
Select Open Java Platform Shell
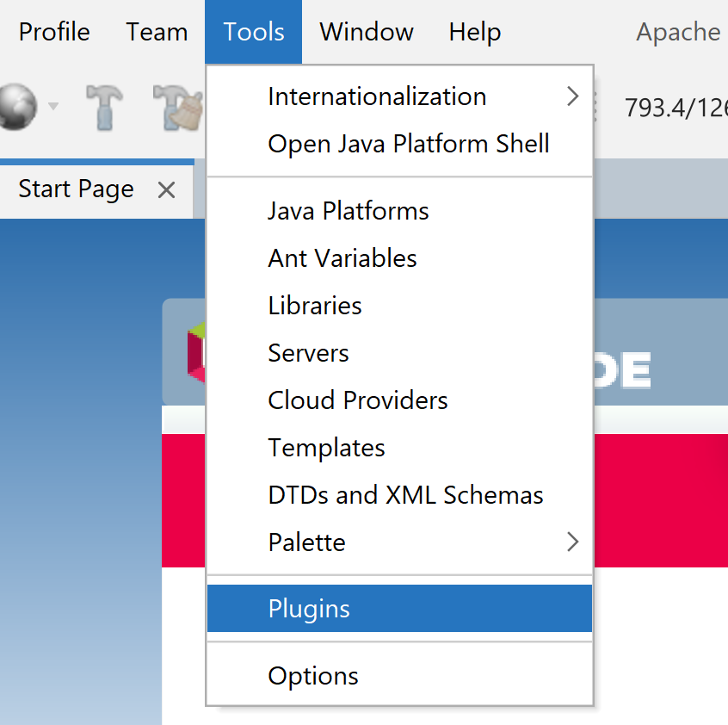coord(409,144)
